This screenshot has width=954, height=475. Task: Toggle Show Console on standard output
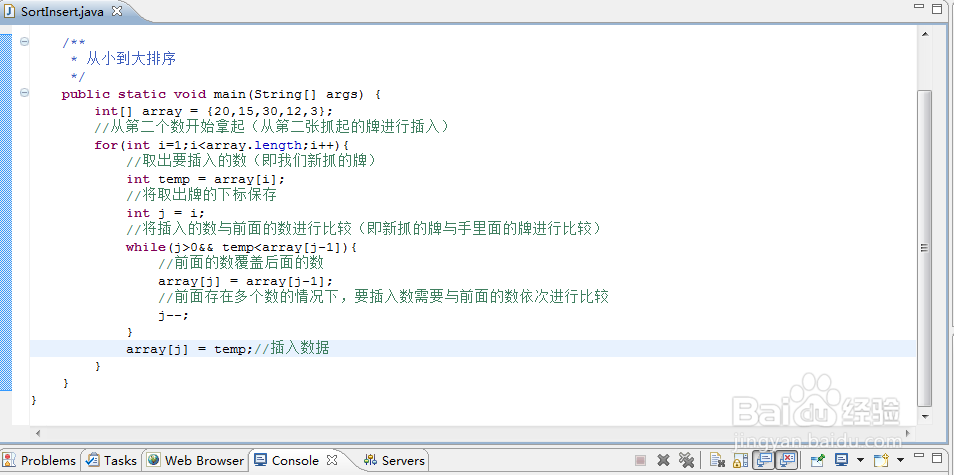point(763,460)
